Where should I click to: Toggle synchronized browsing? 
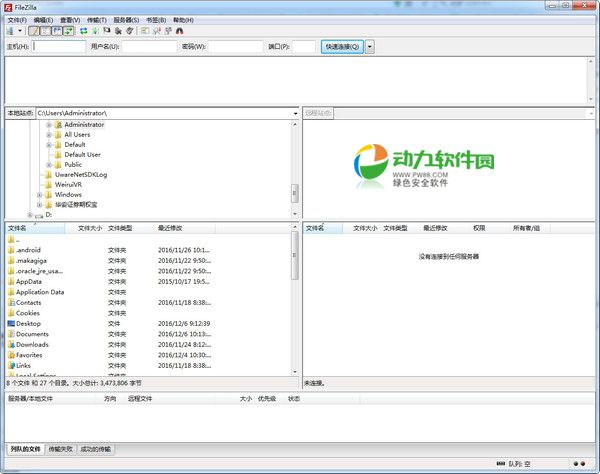(x=168, y=31)
